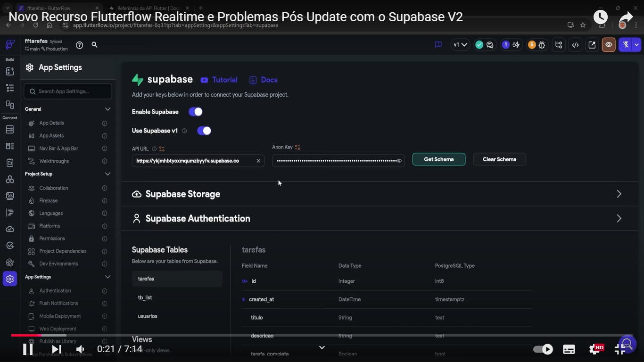Disable the Enable Supabase toggle
Viewport: 644px width, 362px height.
[x=196, y=112]
